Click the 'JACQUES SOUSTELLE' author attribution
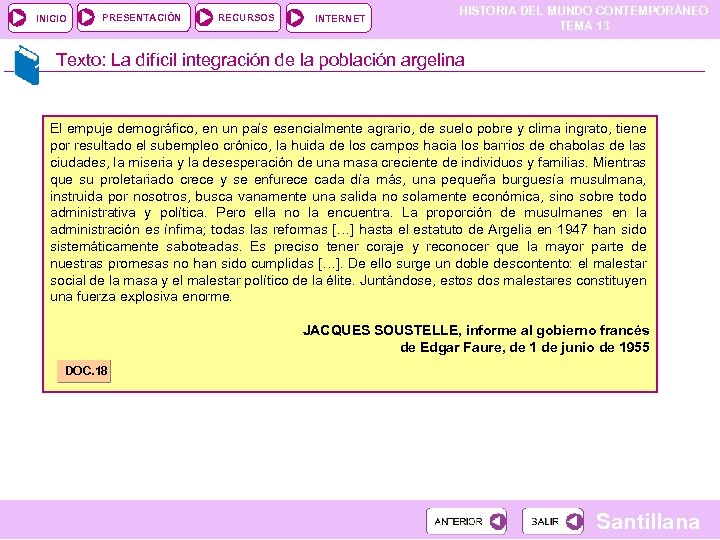 tap(381, 330)
